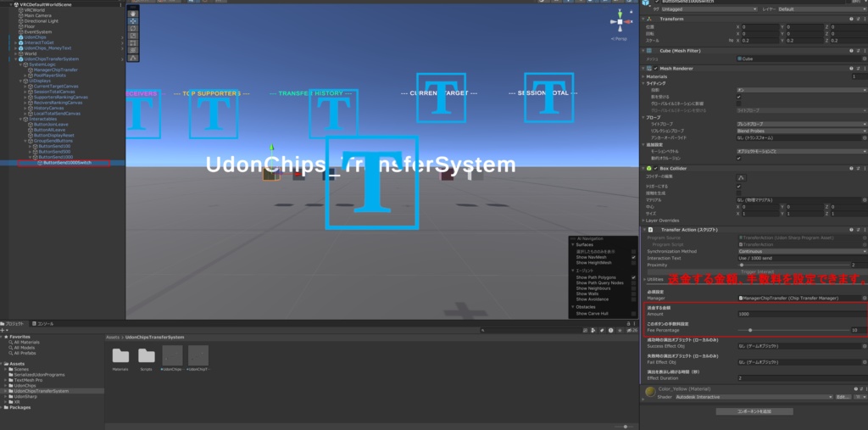The image size is (868, 430).
Task: Switch to the Project tab
Action: tap(13, 324)
